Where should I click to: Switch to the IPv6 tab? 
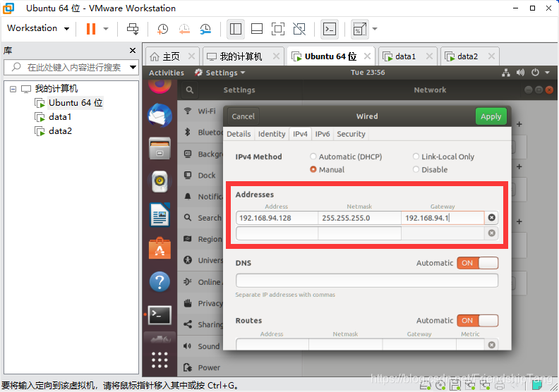[x=323, y=134]
